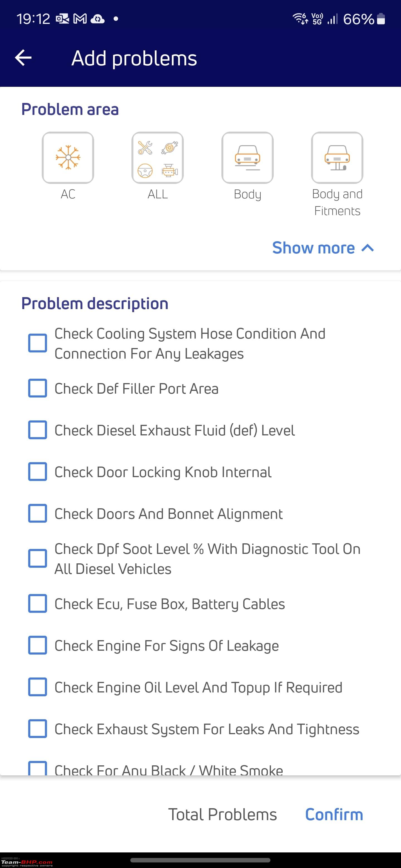Open the Gmail notification icon
Screen dimensions: 401x868
[80, 19]
